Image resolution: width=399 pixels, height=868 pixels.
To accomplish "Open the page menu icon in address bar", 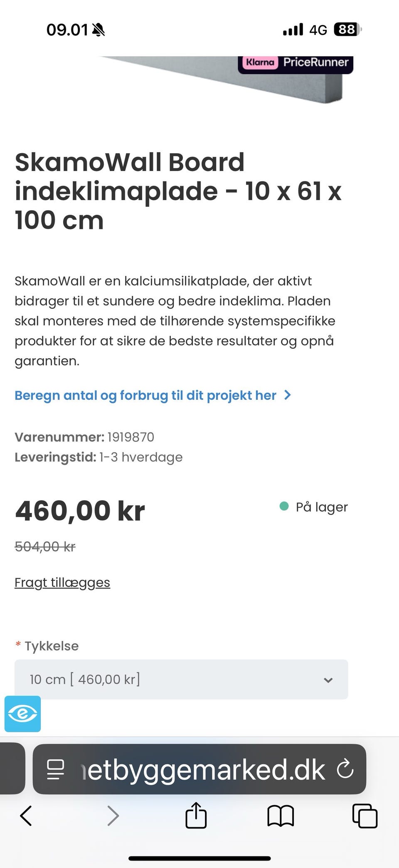I will [56, 769].
